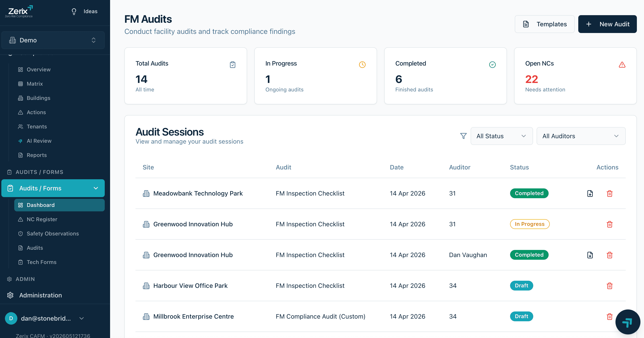Click FM Compliance Audit (Custom) audit name

[x=320, y=316]
